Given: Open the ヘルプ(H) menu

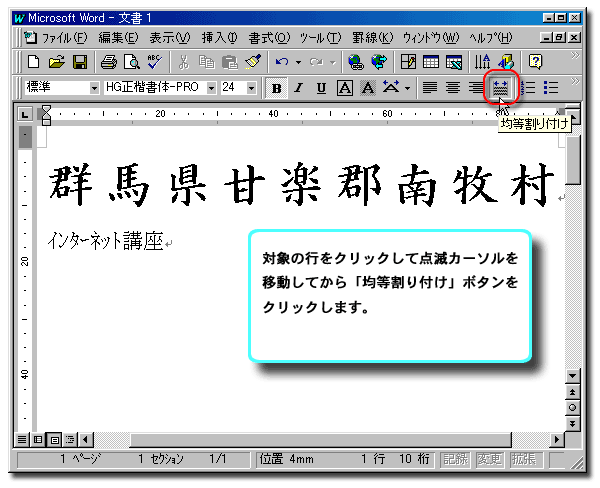Looking at the screenshot, I should 491,38.
